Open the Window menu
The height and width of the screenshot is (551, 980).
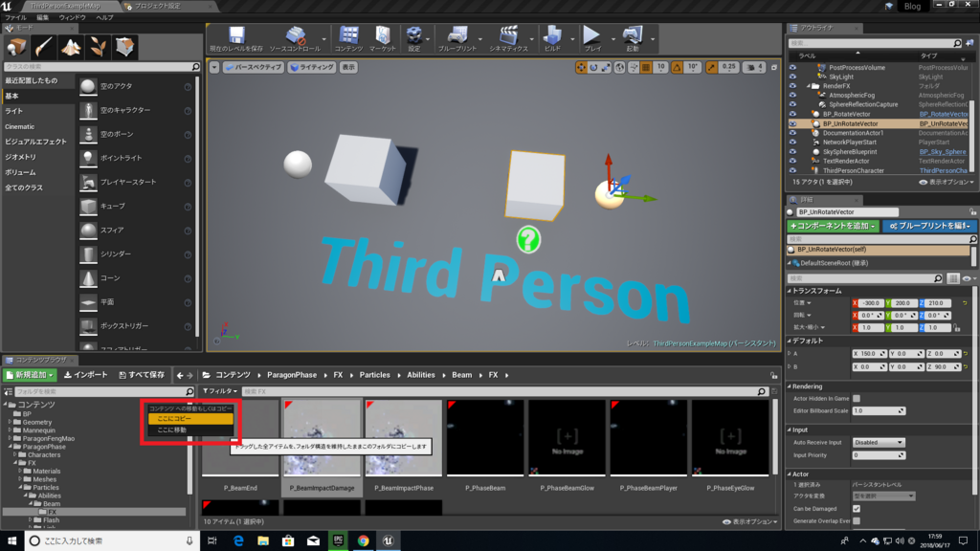point(72,17)
